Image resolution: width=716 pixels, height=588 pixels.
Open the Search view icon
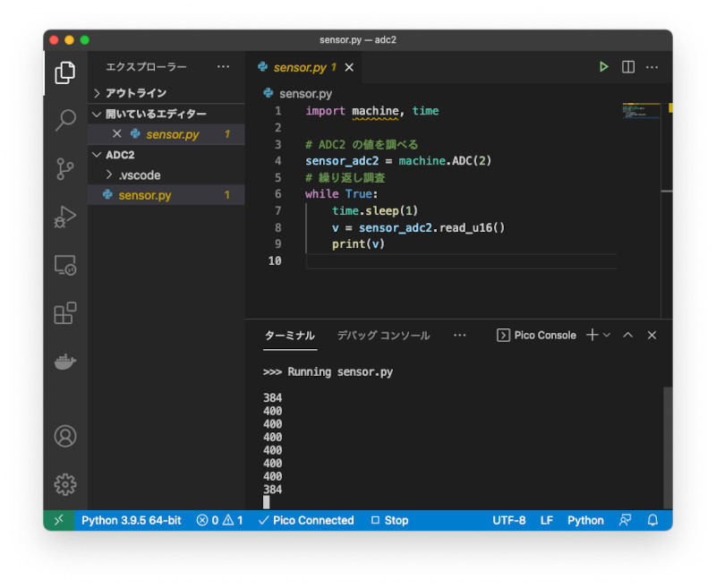pyautogui.click(x=65, y=121)
